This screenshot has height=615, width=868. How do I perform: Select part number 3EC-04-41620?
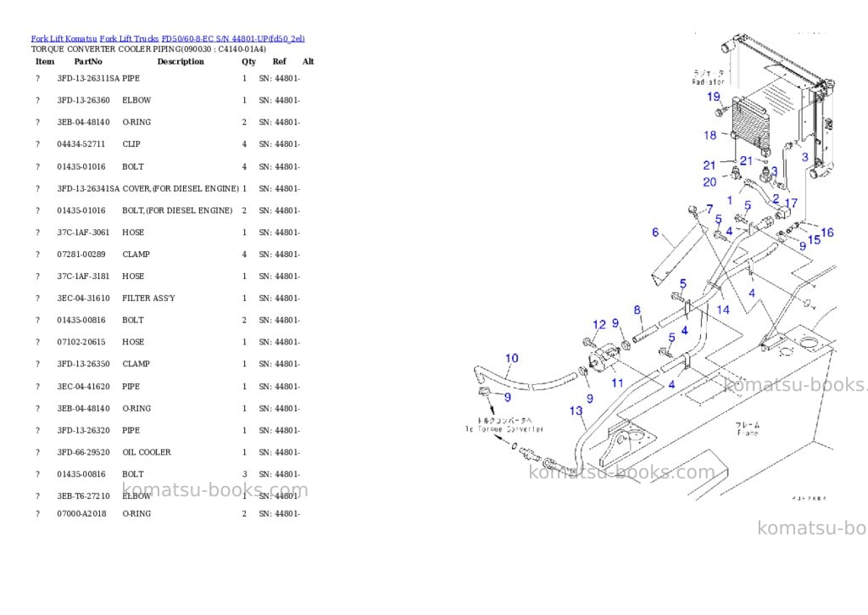(84, 387)
